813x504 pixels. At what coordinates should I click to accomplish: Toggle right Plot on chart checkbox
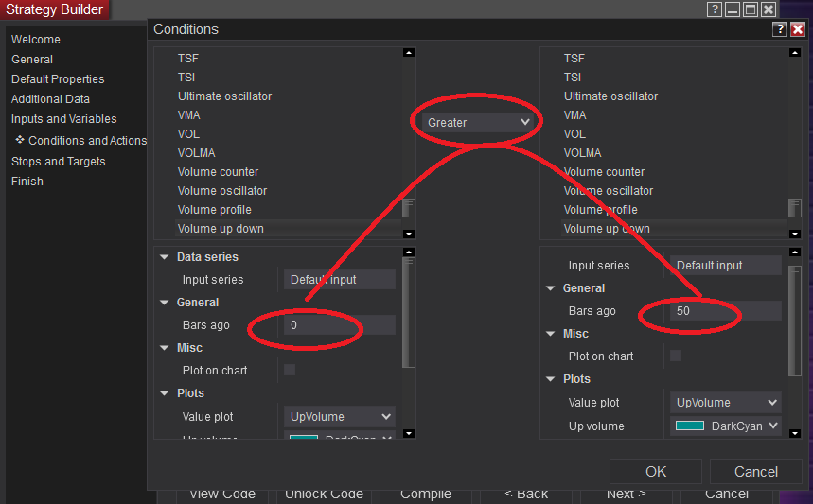[676, 356]
